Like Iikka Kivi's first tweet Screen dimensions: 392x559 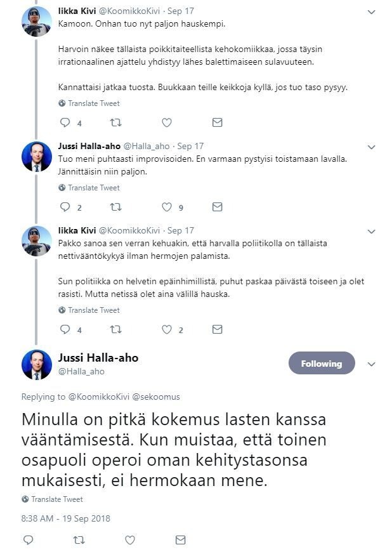pos(167,122)
